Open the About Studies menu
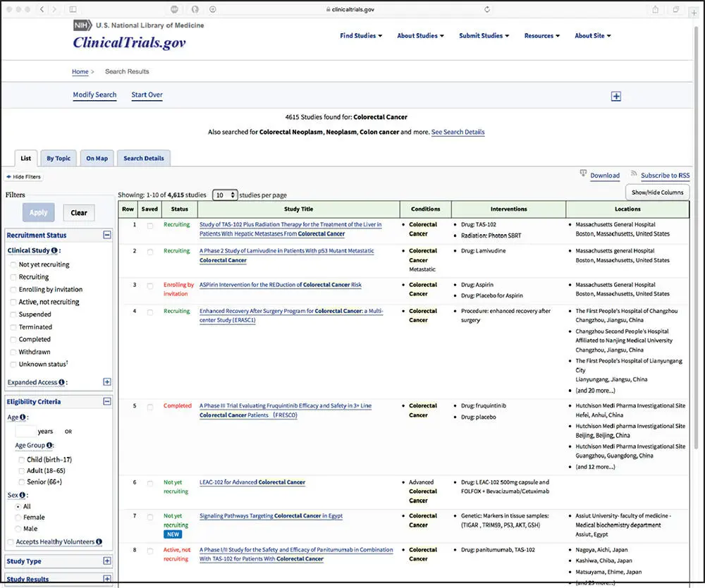 click(x=420, y=35)
